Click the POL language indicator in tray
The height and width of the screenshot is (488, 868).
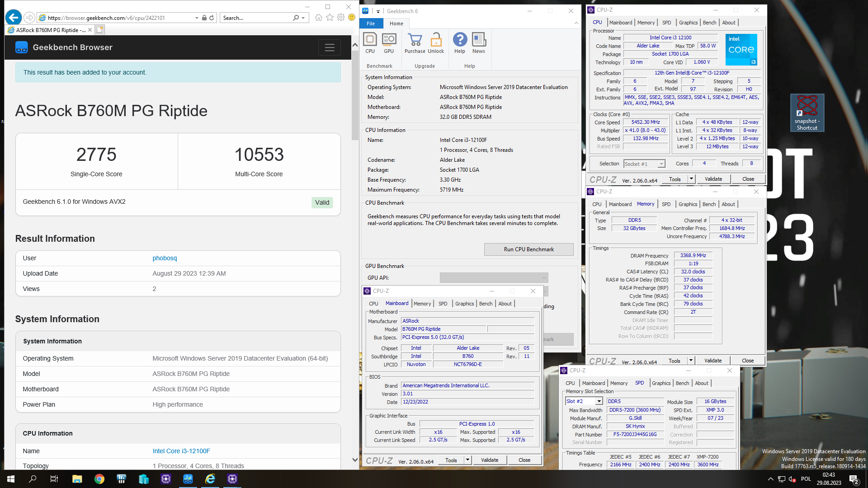pos(806,479)
